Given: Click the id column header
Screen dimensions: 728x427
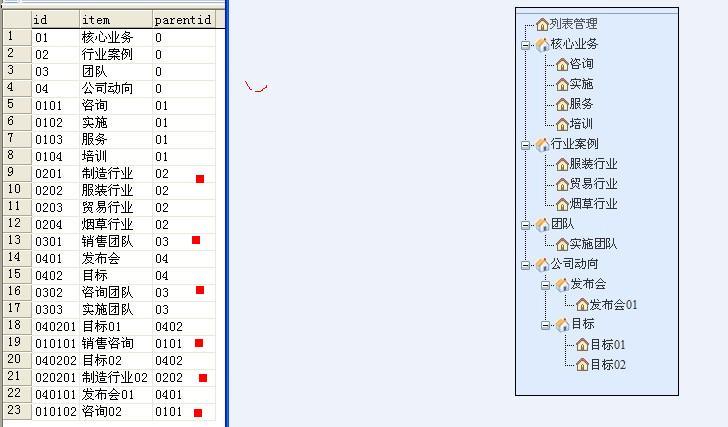Looking at the screenshot, I should pyautogui.click(x=55, y=19).
